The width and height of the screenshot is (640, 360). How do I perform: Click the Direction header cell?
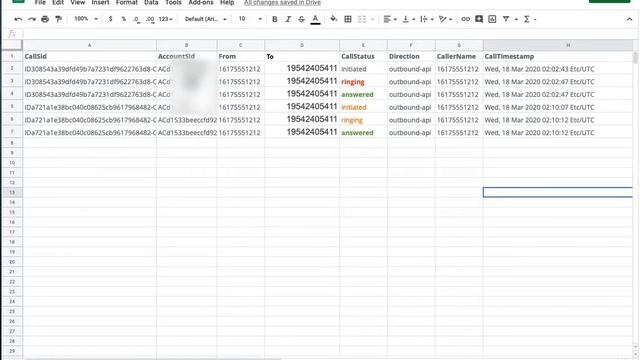[x=411, y=56]
